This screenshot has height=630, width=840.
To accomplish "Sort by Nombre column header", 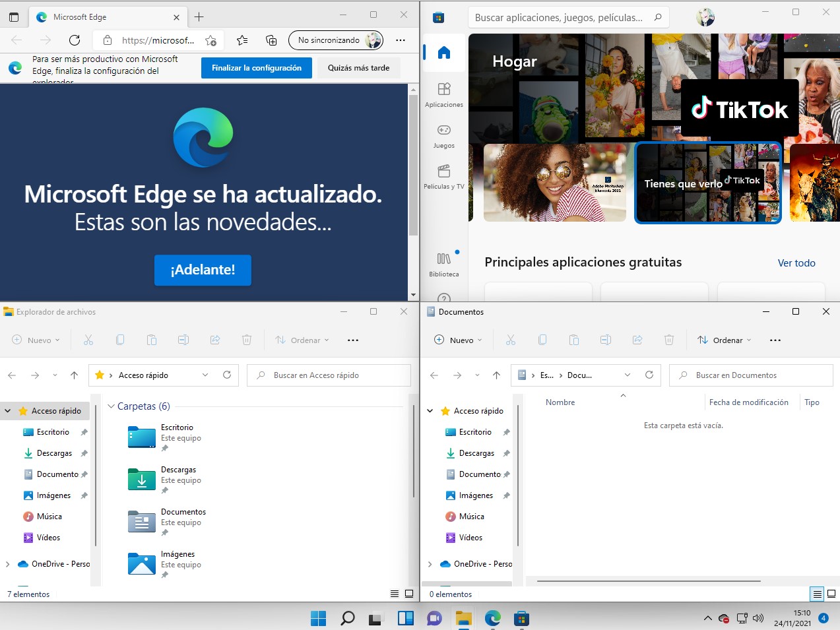I will click(x=560, y=402).
